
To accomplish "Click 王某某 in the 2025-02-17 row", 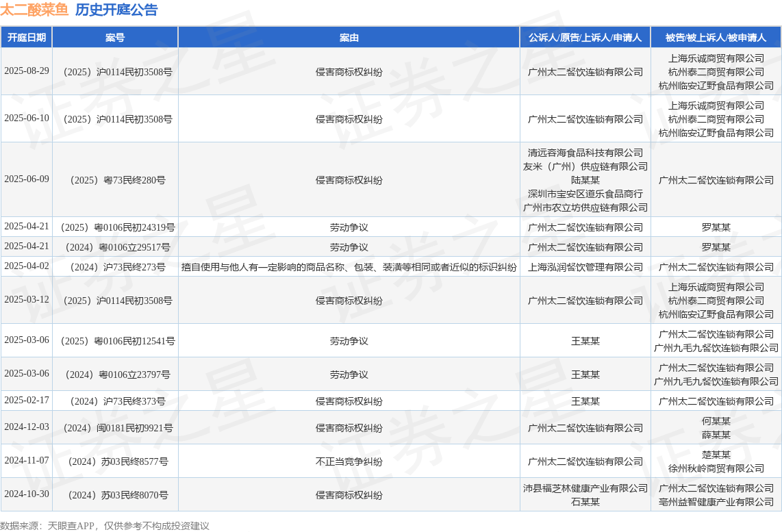I will pyautogui.click(x=585, y=401).
